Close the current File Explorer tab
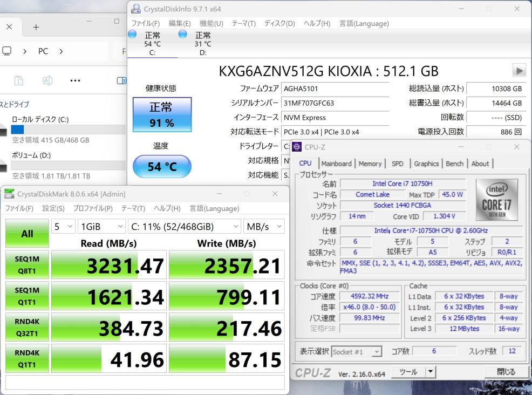Image resolution: width=532 pixels, height=395 pixels. [x=10, y=27]
